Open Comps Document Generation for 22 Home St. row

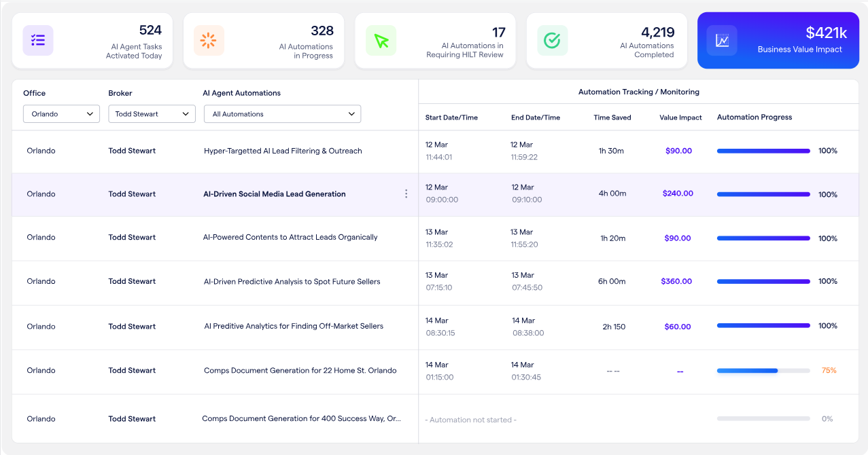[300, 371]
